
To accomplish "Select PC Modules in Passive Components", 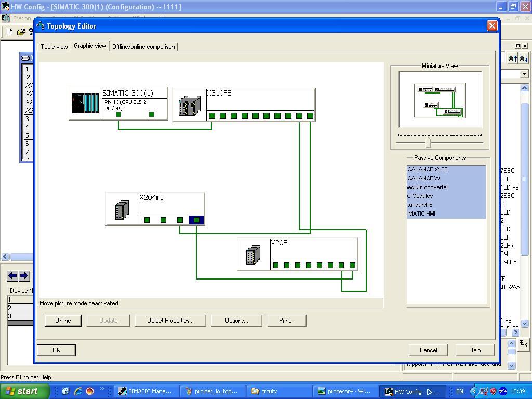I will coord(446,196).
